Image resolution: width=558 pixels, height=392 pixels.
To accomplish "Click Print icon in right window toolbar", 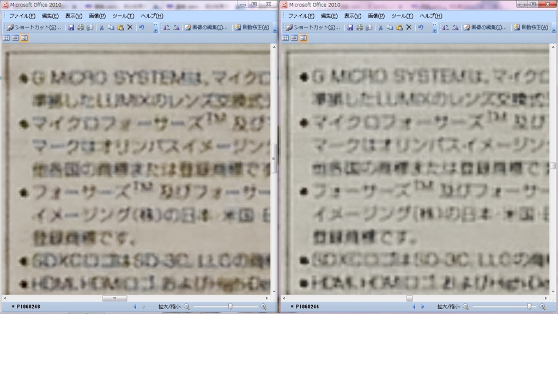I will click(x=360, y=27).
